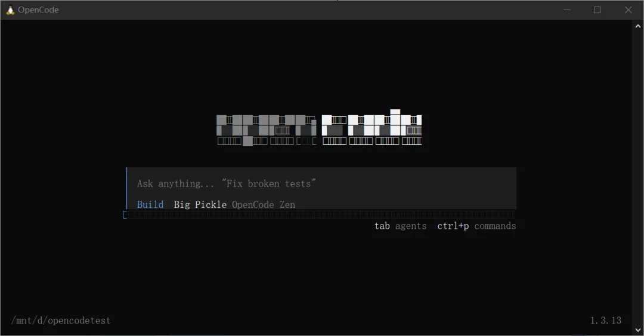Open the Big Pickle model selector
644x336 pixels.
(200, 204)
